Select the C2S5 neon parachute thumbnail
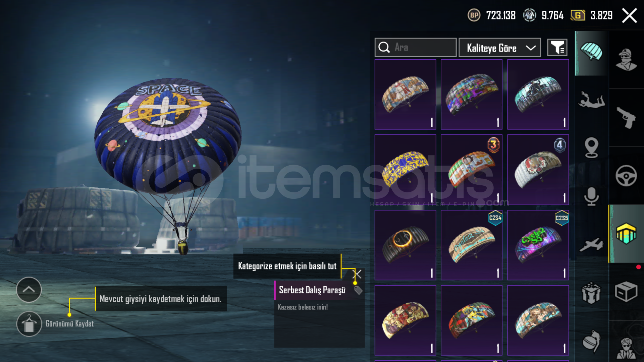Screen dimensions: 644x362 click(538, 245)
